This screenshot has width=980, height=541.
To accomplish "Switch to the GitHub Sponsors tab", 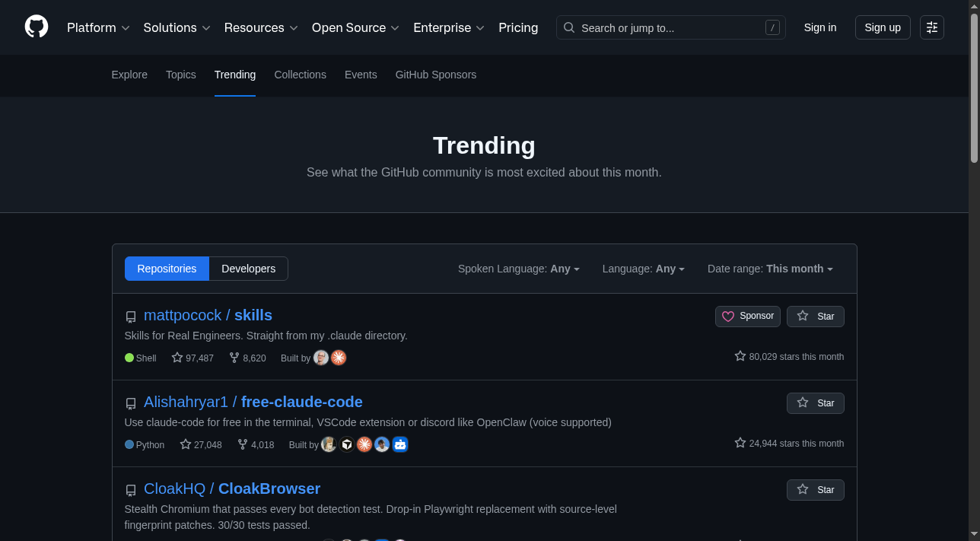I will point(436,75).
